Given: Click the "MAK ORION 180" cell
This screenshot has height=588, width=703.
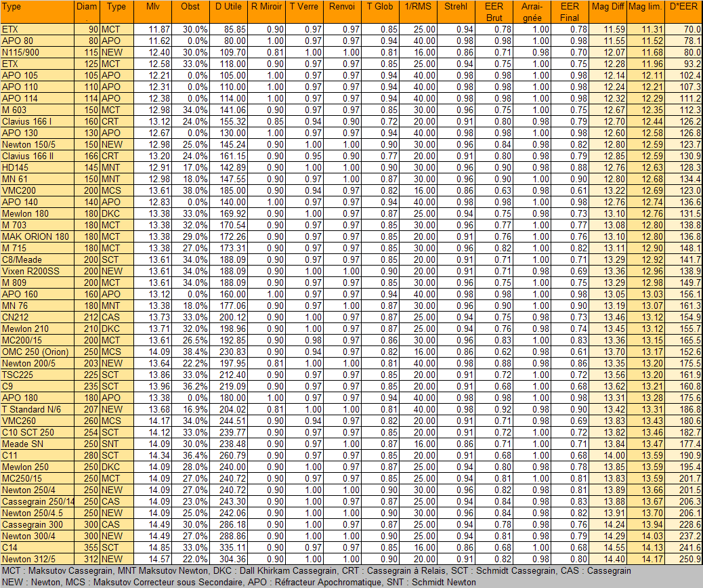Looking at the screenshot, I should [x=37, y=236].
